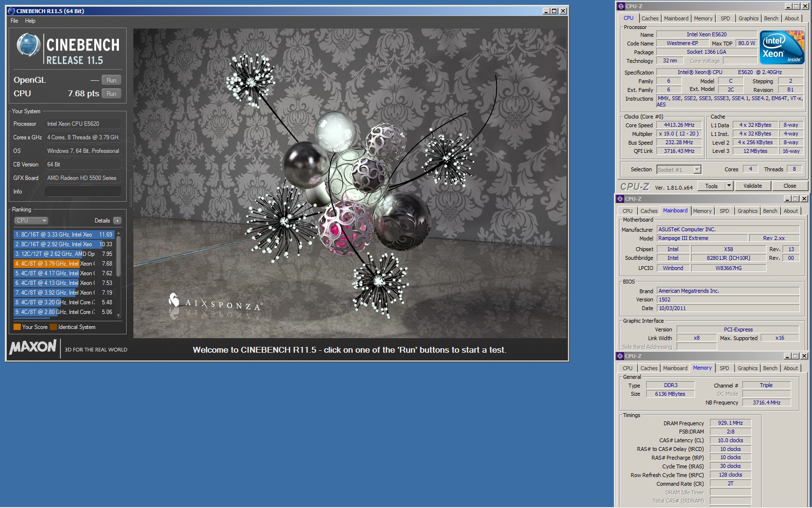
Task: Click the scroll down arrow in Ranking list
Action: click(x=118, y=315)
